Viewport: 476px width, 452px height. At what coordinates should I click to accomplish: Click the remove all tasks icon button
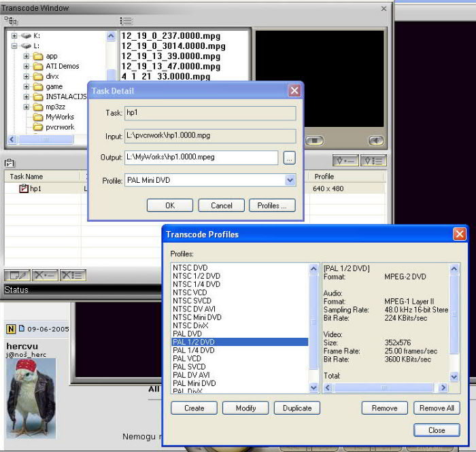pyautogui.click(x=72, y=275)
